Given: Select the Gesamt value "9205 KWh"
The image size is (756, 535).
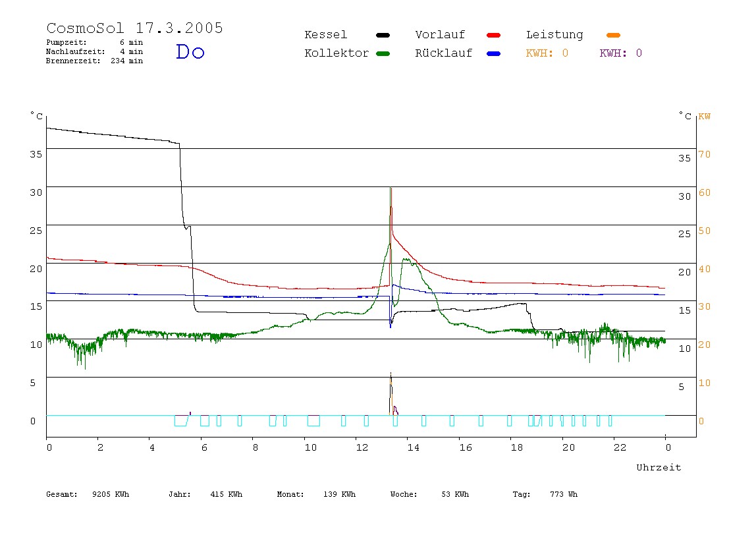Looking at the screenshot, I should click(x=111, y=494).
